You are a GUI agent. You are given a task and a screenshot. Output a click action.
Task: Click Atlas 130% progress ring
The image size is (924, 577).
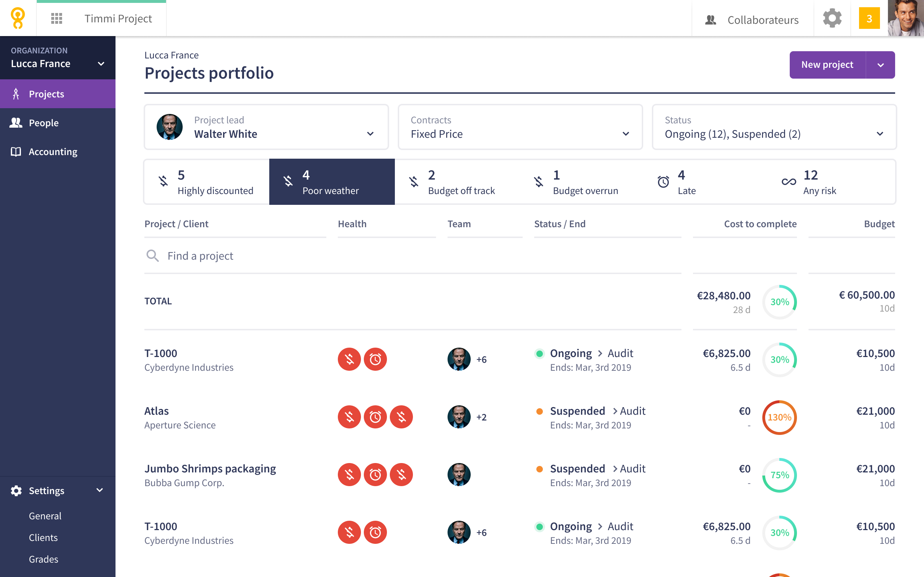(779, 417)
